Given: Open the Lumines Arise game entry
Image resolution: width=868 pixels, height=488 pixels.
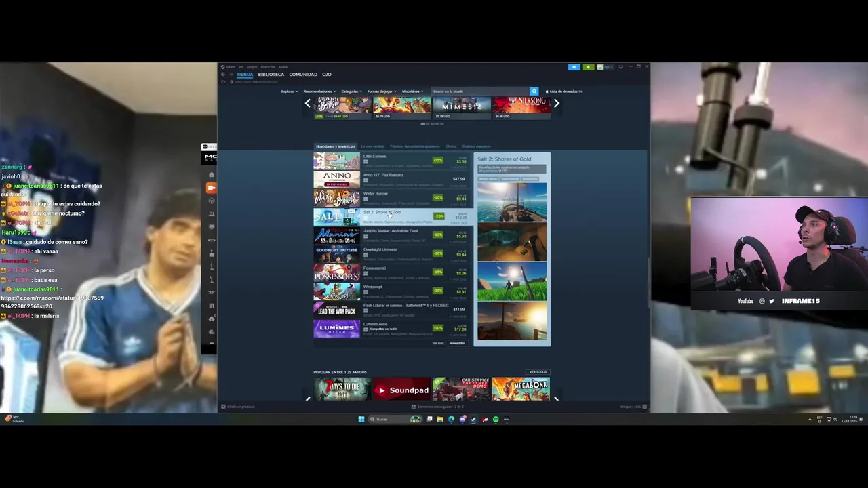Looking at the screenshot, I should point(391,328).
